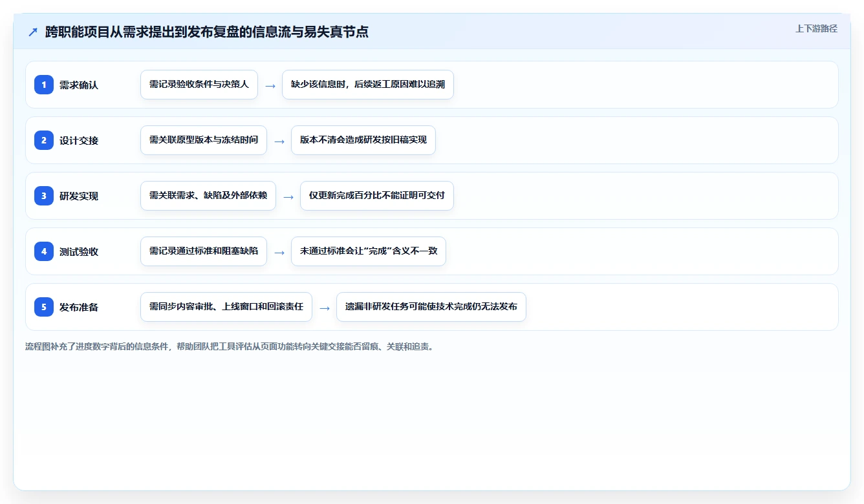
Task: Click the footer note starting 流程图补充了进度数字
Action: (229, 346)
